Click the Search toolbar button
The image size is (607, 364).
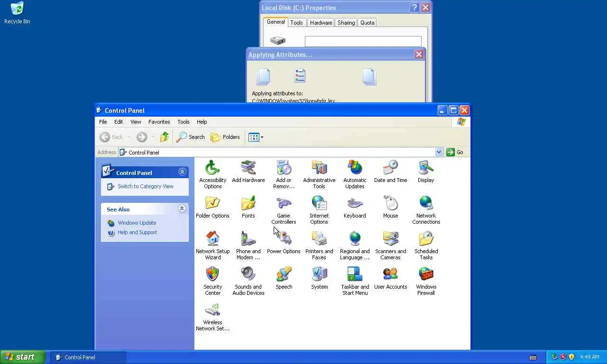190,137
